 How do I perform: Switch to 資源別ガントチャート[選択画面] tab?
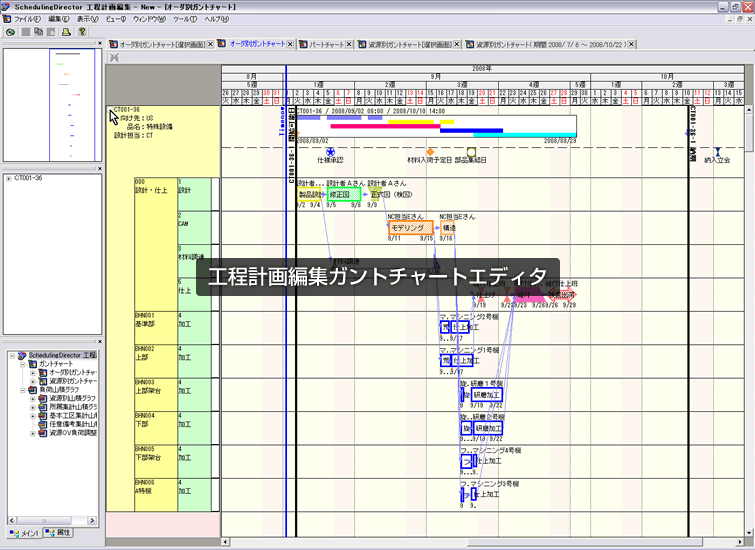[x=410, y=44]
